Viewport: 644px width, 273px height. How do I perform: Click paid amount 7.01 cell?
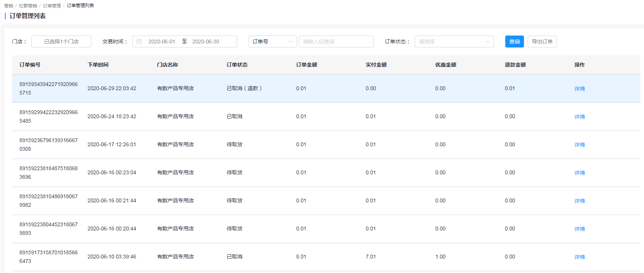[371, 257]
